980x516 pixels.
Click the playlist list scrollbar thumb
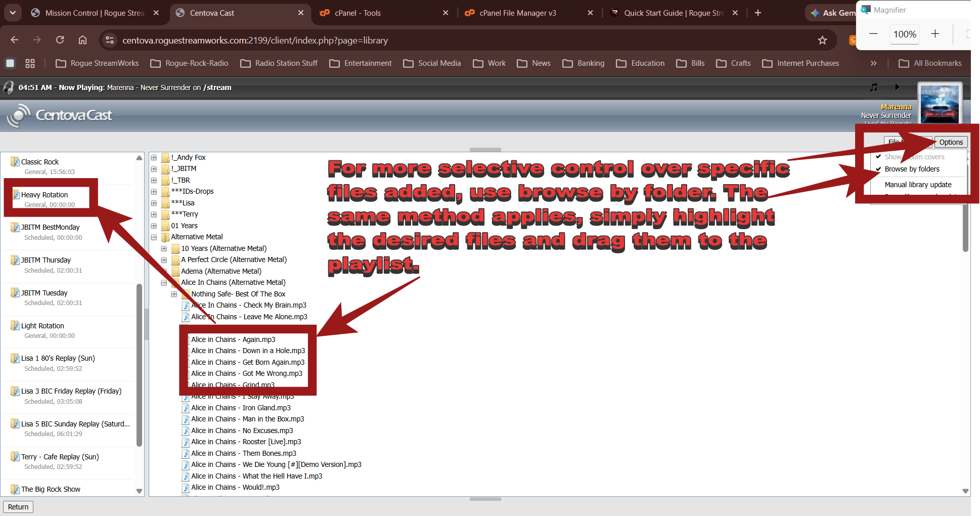click(139, 365)
